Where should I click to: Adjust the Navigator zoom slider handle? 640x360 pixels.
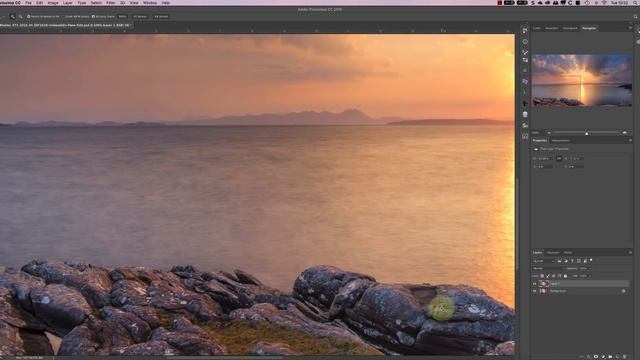587,133
